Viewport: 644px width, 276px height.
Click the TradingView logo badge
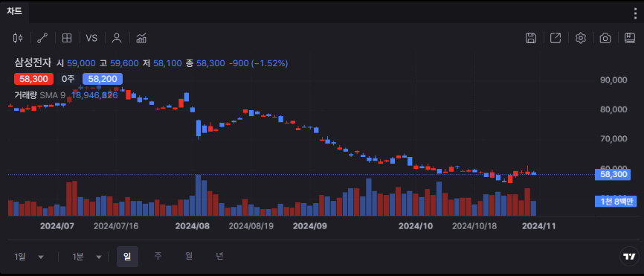(629, 257)
